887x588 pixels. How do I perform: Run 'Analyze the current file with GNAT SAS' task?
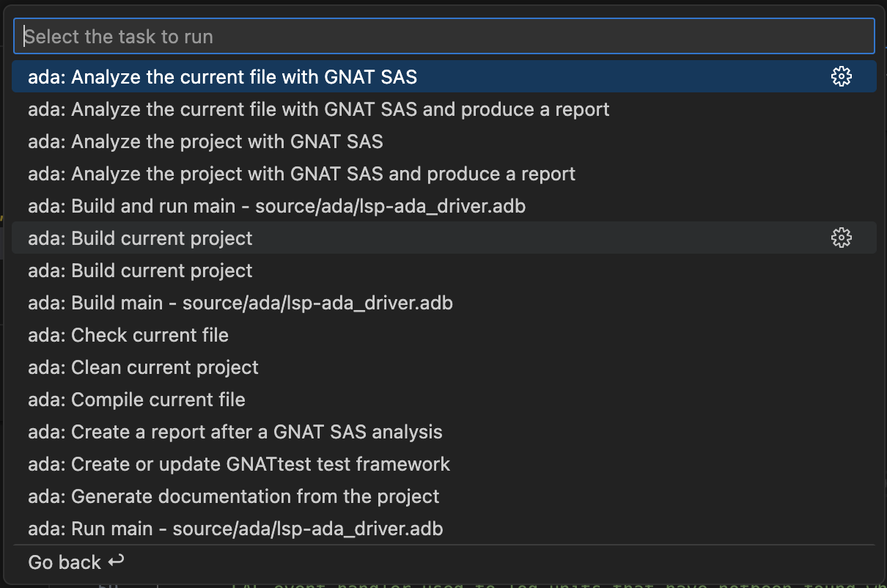tap(443, 76)
